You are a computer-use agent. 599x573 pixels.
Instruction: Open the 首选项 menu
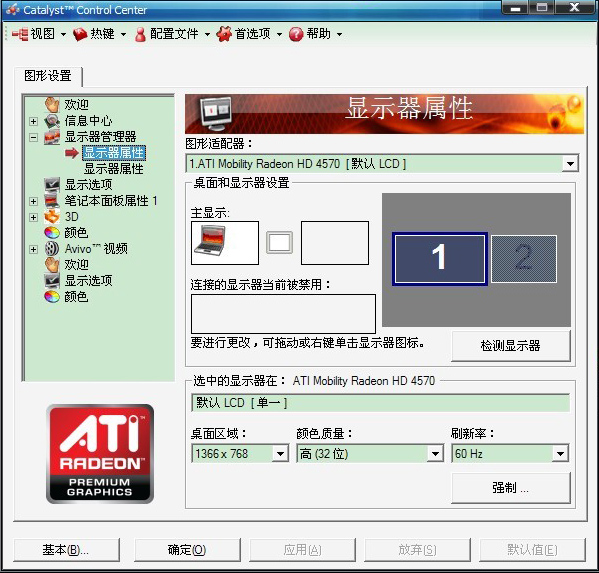point(249,34)
